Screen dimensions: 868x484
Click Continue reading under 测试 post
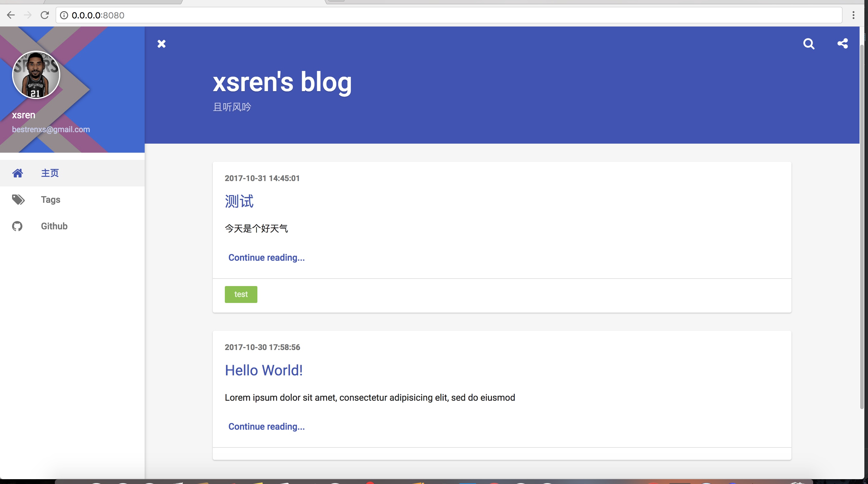click(x=266, y=258)
